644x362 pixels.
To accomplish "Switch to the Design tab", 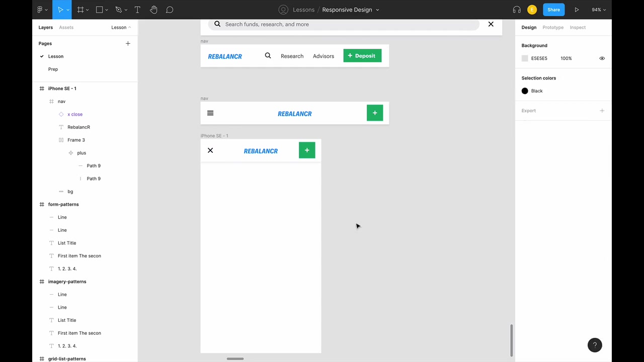I will [x=529, y=27].
